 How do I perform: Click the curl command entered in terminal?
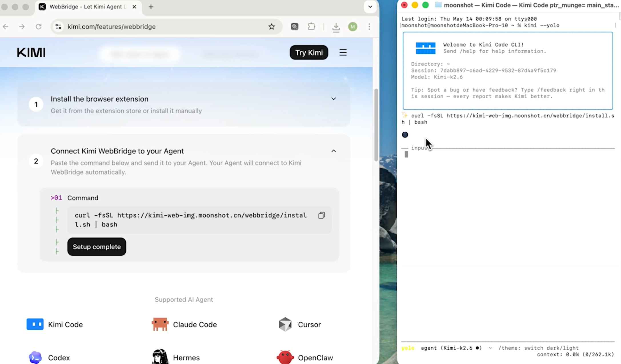coord(508,119)
